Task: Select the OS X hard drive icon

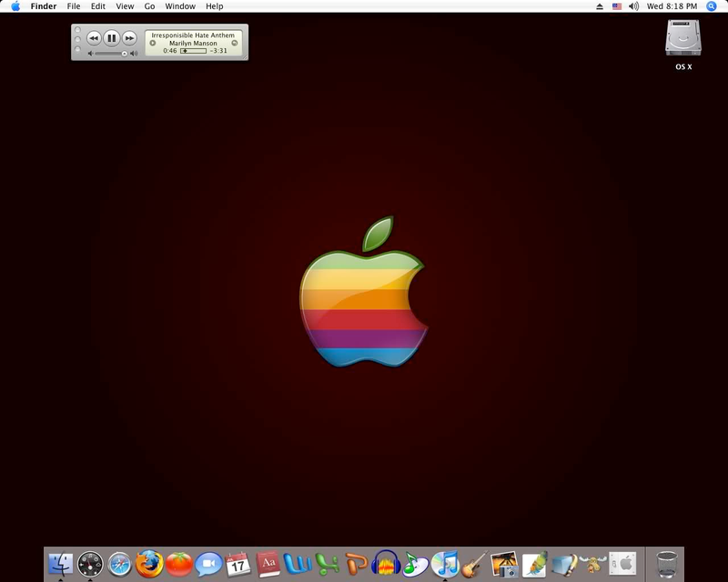Action: 683,38
